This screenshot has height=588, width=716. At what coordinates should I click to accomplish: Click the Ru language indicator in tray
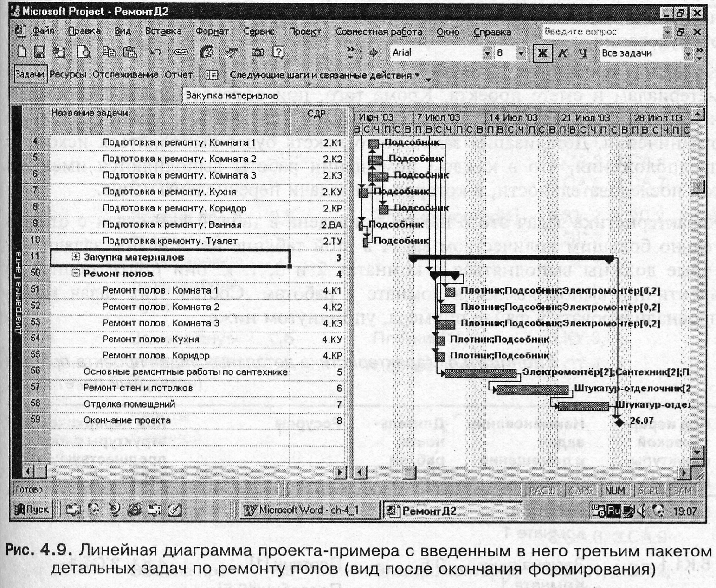pos(613,511)
